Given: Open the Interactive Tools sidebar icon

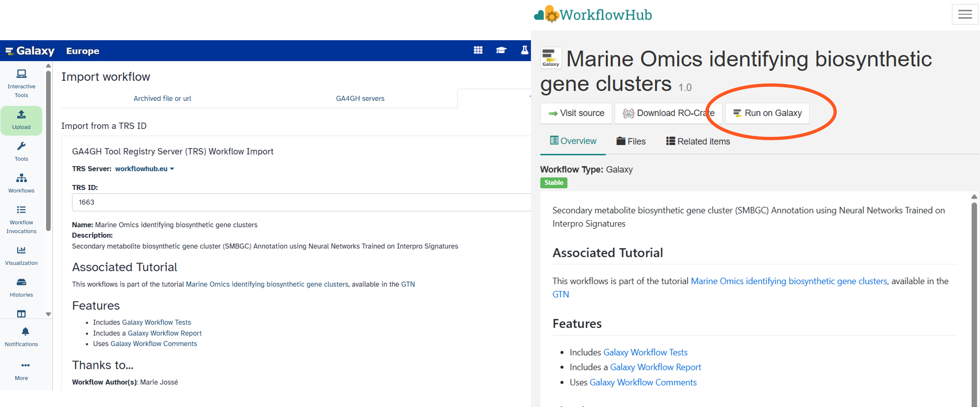Looking at the screenshot, I should 21,73.
